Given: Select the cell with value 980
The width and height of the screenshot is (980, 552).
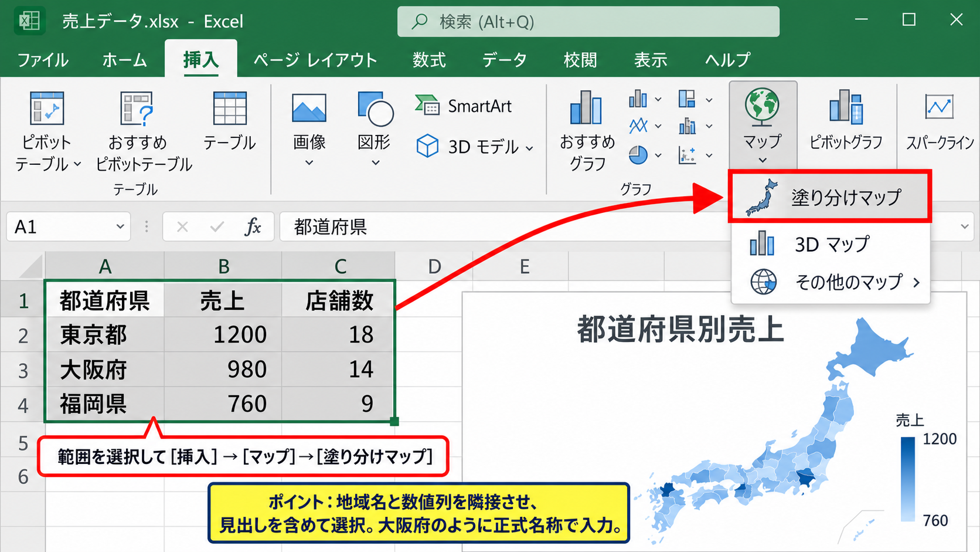Looking at the screenshot, I should click(223, 369).
